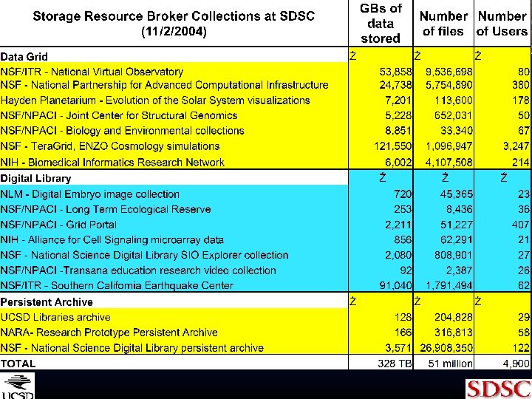The height and width of the screenshot is (399, 532).
Task: Select the Long Term Ecological Reserve row
Action: tap(106, 209)
